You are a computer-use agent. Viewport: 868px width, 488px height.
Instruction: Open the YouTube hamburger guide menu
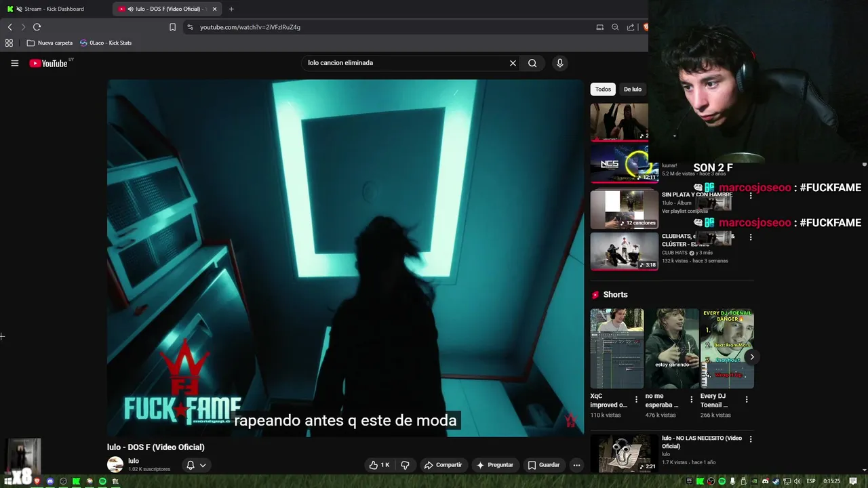[x=14, y=63]
